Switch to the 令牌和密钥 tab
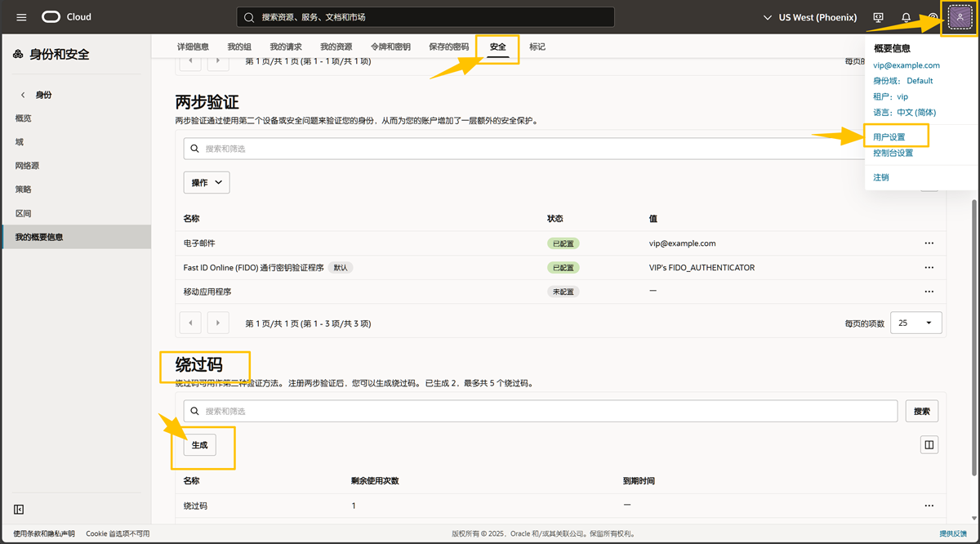 point(390,47)
